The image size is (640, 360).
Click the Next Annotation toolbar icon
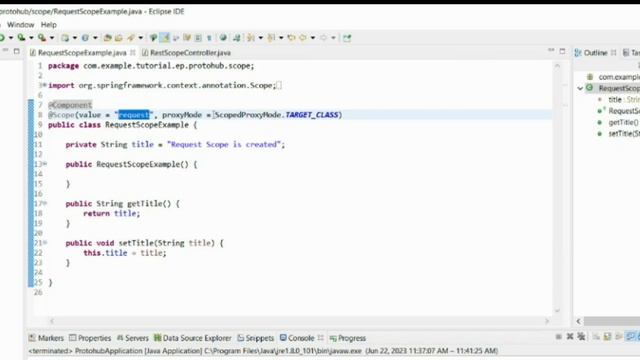[251, 38]
